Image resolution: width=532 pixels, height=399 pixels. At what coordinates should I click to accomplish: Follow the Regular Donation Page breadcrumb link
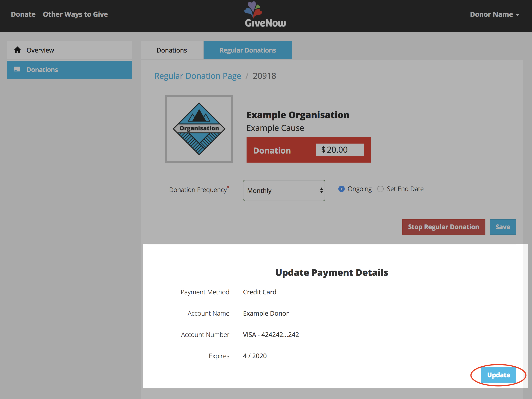coord(197,76)
